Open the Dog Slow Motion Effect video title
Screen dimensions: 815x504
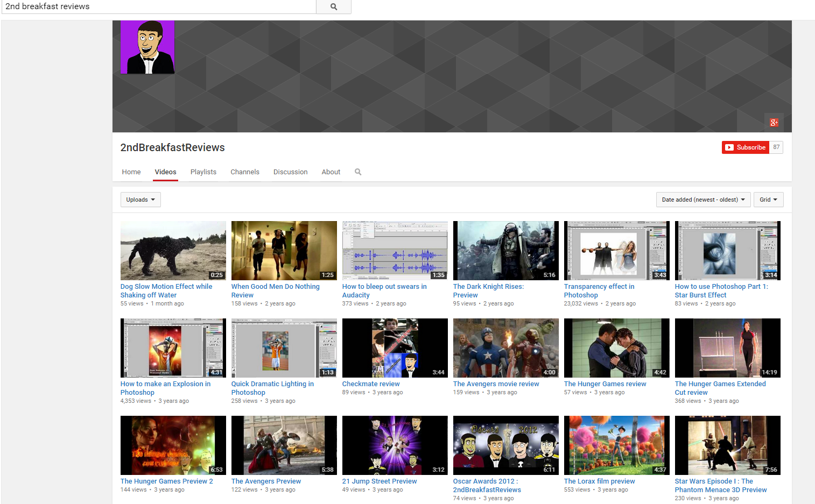(x=166, y=291)
